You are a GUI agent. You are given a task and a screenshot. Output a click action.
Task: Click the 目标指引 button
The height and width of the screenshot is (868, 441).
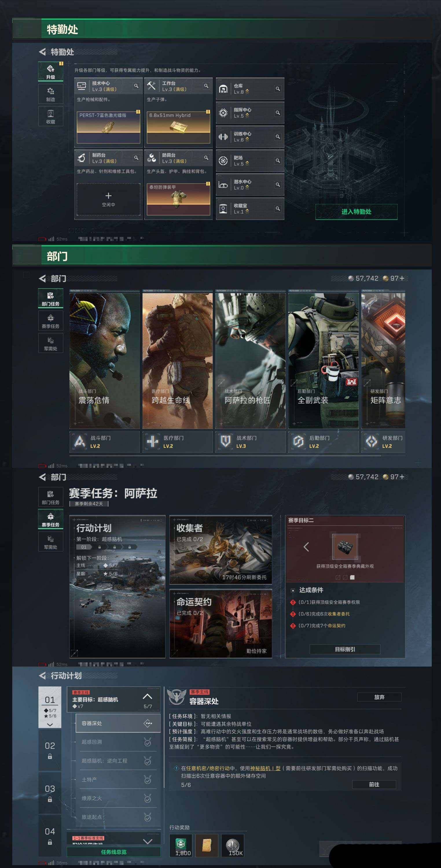[x=345, y=649]
